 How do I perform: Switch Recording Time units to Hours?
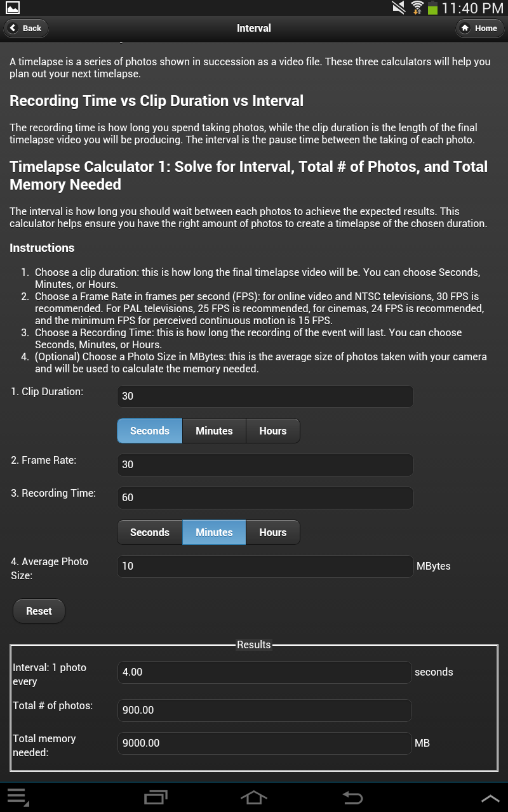[x=272, y=532]
